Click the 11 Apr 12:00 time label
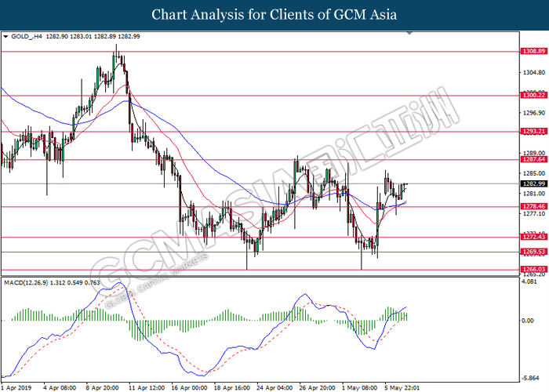 pos(147,388)
